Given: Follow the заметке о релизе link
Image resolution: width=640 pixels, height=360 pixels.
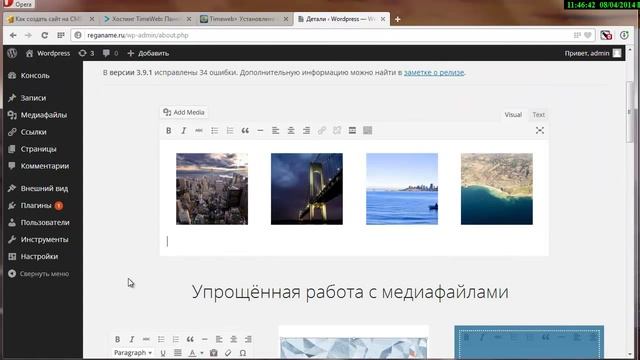Looking at the screenshot, I should [x=434, y=73].
